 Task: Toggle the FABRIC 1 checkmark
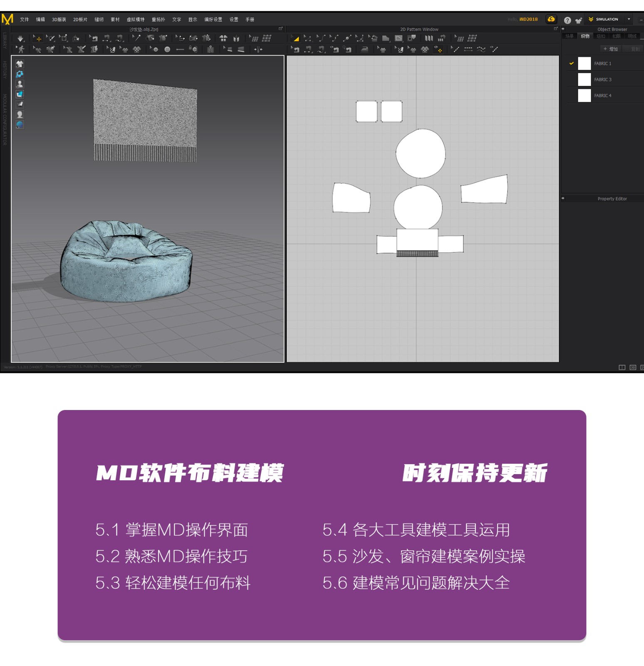click(x=571, y=64)
